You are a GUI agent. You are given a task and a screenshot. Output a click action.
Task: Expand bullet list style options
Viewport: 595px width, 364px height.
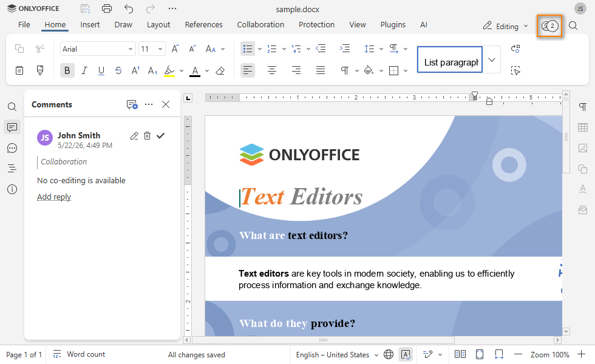pyautogui.click(x=260, y=49)
